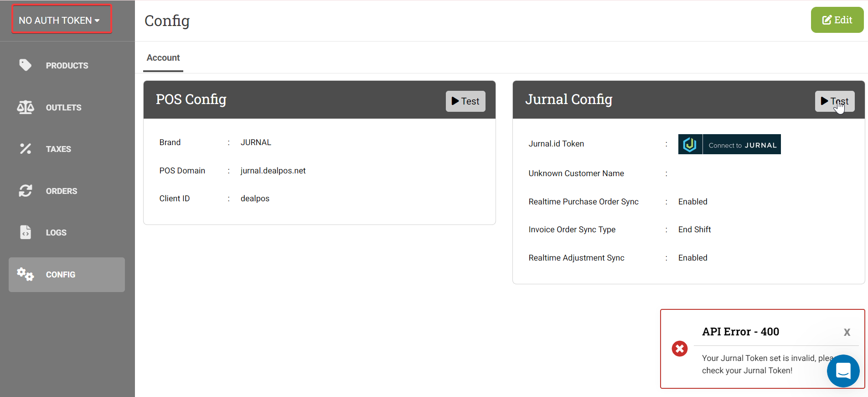Click the Orders sync arrows icon
The width and height of the screenshot is (868, 397).
coord(26,191)
